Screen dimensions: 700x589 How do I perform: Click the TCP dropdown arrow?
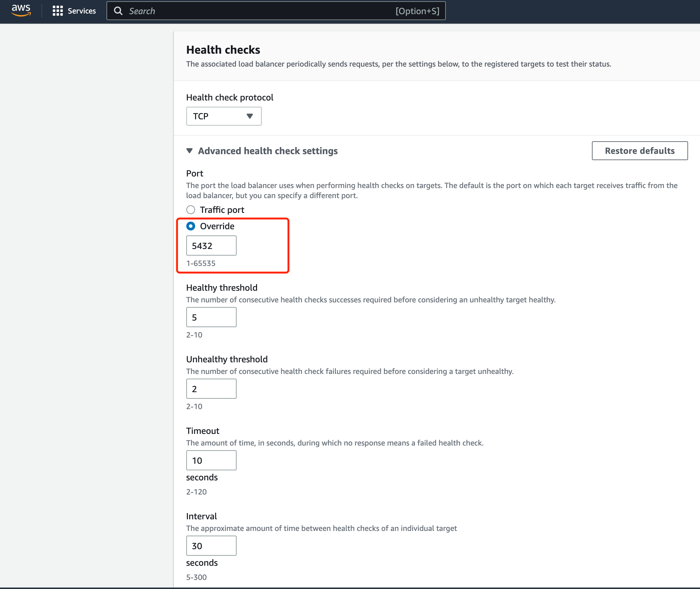tap(249, 116)
